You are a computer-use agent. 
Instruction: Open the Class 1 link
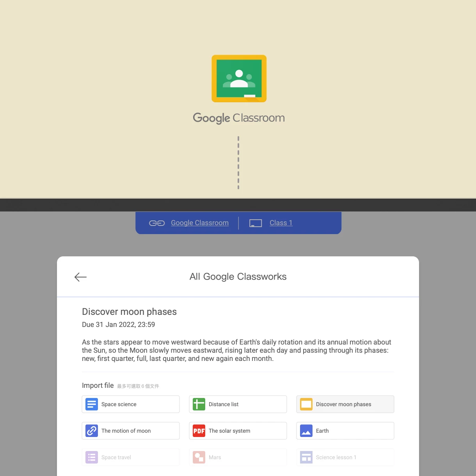click(x=281, y=223)
